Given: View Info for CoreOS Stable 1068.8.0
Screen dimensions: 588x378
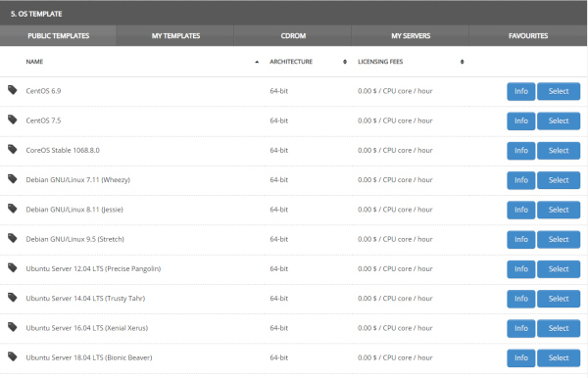Looking at the screenshot, I should click(521, 151).
